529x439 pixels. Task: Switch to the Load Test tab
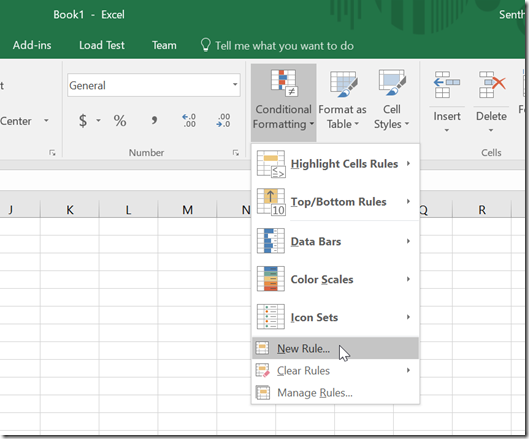pyautogui.click(x=102, y=45)
